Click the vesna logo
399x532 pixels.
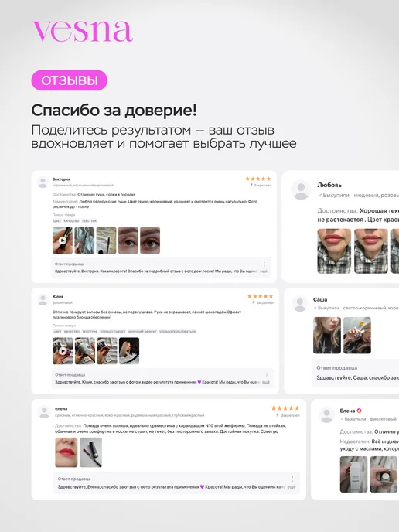[x=82, y=31]
